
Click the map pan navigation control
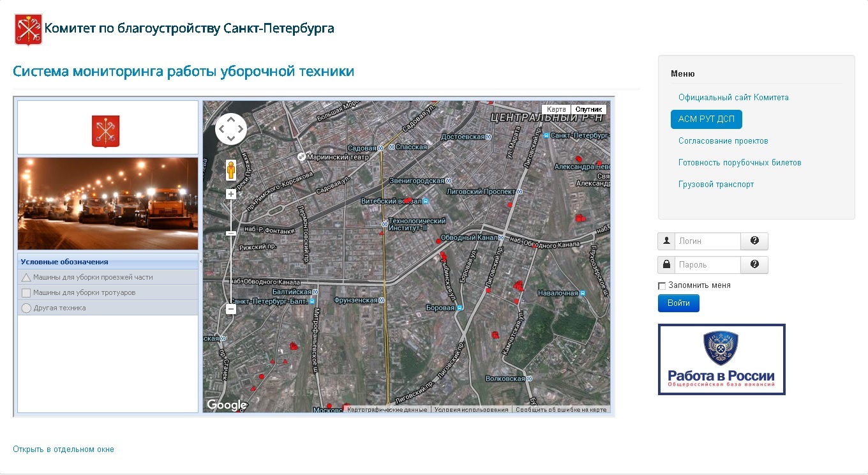pyautogui.click(x=230, y=129)
